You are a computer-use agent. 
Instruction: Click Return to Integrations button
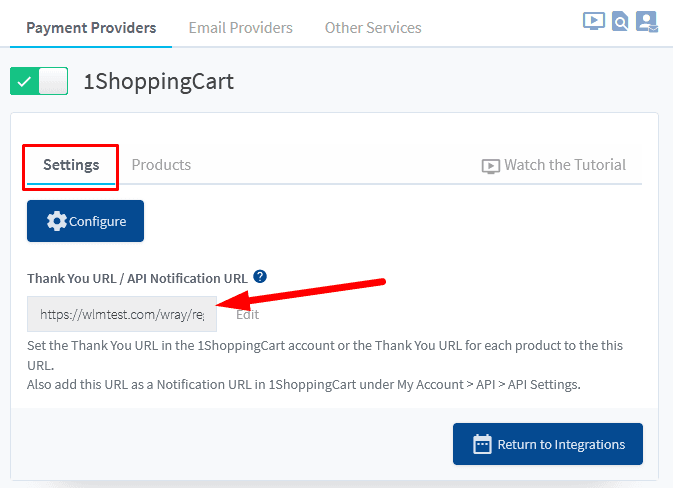pos(548,444)
